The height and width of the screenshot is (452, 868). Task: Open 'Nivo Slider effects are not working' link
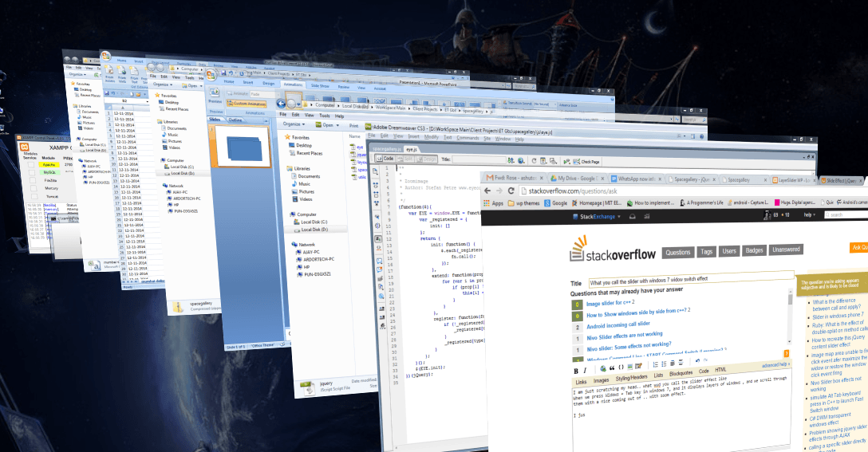tap(625, 336)
